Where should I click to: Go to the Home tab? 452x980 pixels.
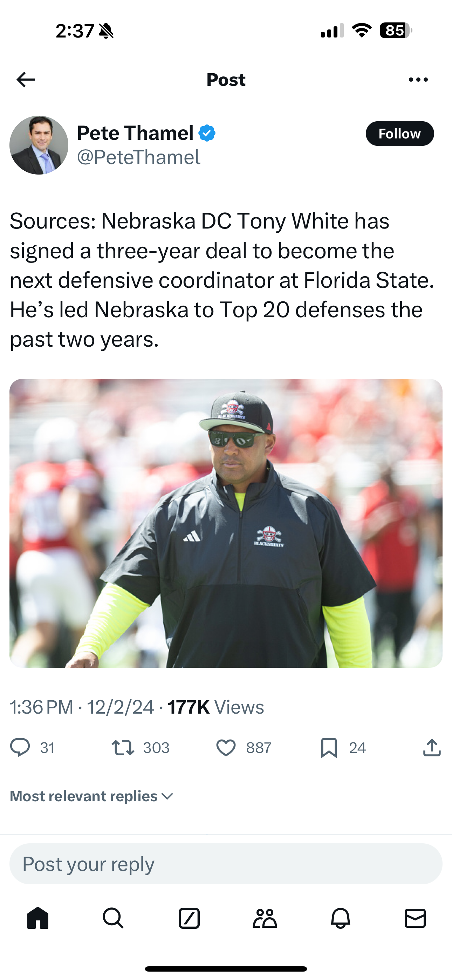pyautogui.click(x=38, y=918)
